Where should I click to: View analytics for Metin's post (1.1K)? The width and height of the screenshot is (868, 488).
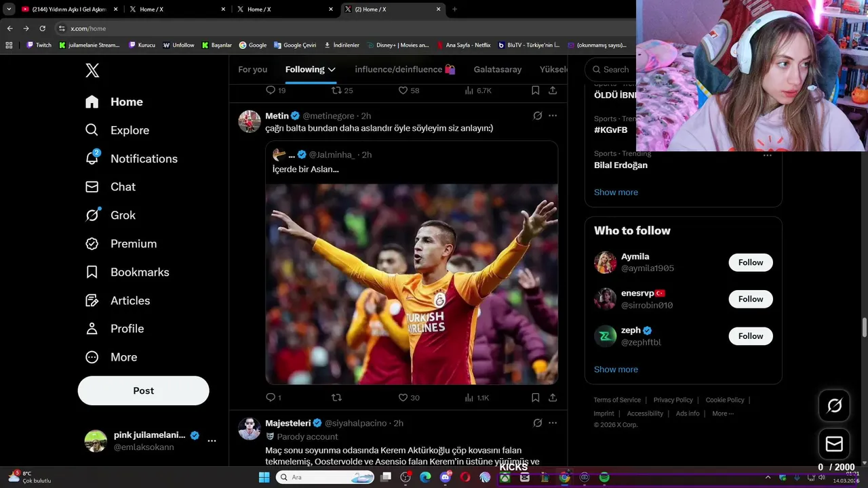[x=477, y=398]
